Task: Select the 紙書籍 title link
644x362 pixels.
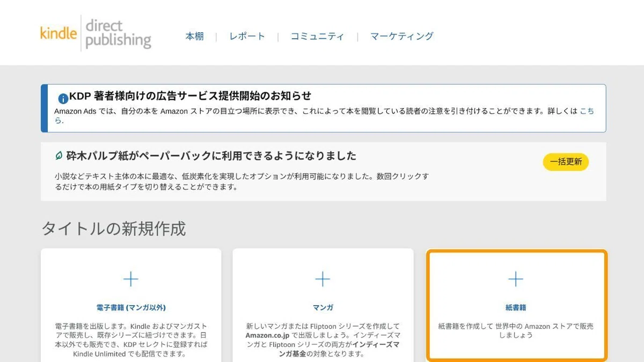Action: [x=516, y=308]
